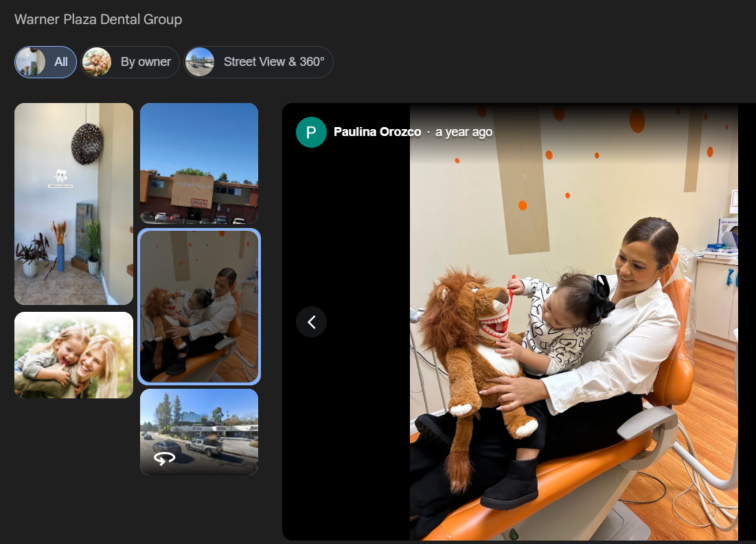Image resolution: width=756 pixels, height=544 pixels.
Task: Click the 'a year ago' photo date
Action: [x=463, y=132]
